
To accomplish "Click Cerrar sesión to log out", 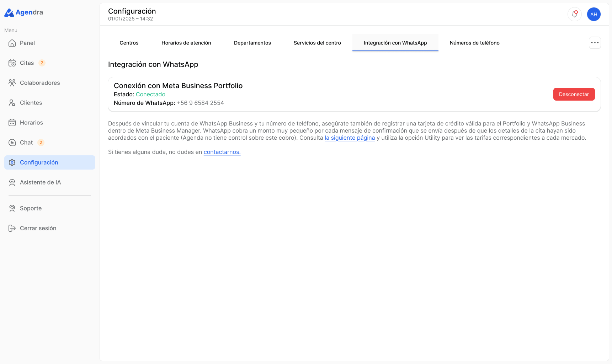I will (x=50, y=228).
